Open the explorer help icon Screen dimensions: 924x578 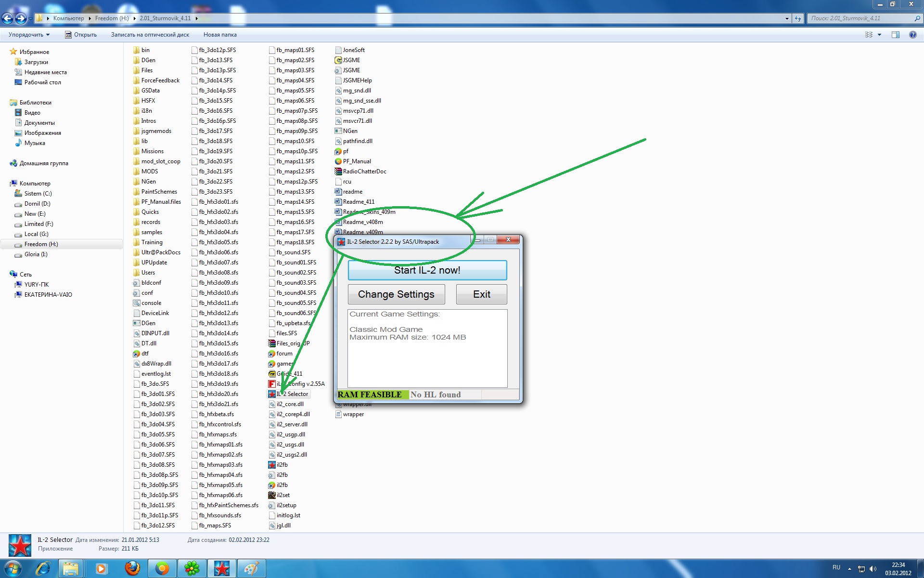[912, 35]
